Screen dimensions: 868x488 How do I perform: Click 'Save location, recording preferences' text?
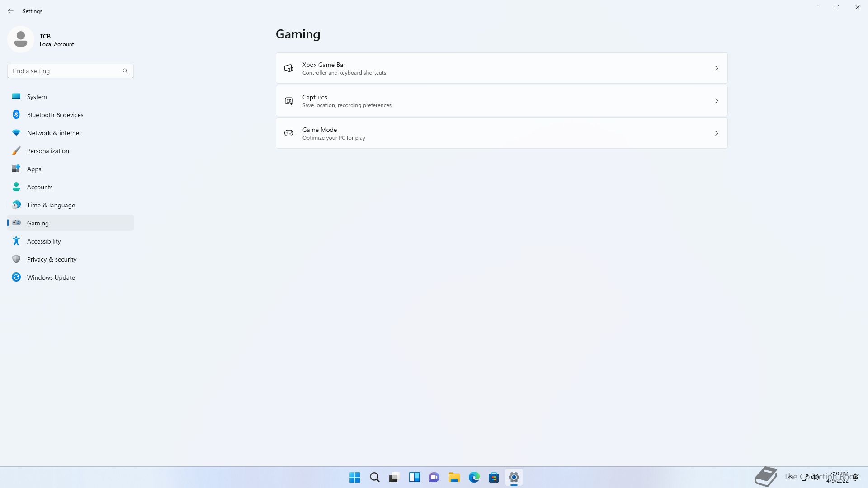[x=347, y=105]
